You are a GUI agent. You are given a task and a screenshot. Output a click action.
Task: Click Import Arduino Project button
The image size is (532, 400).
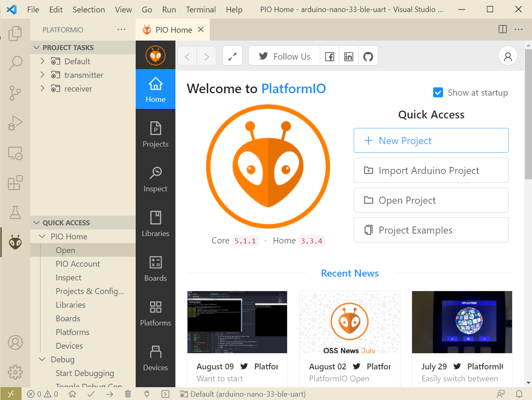[431, 170]
